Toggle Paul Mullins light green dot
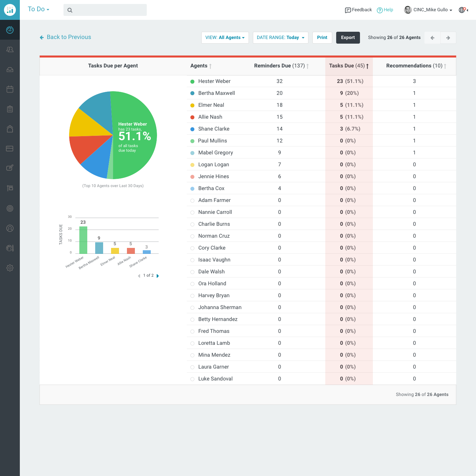476x476 pixels. click(x=192, y=141)
